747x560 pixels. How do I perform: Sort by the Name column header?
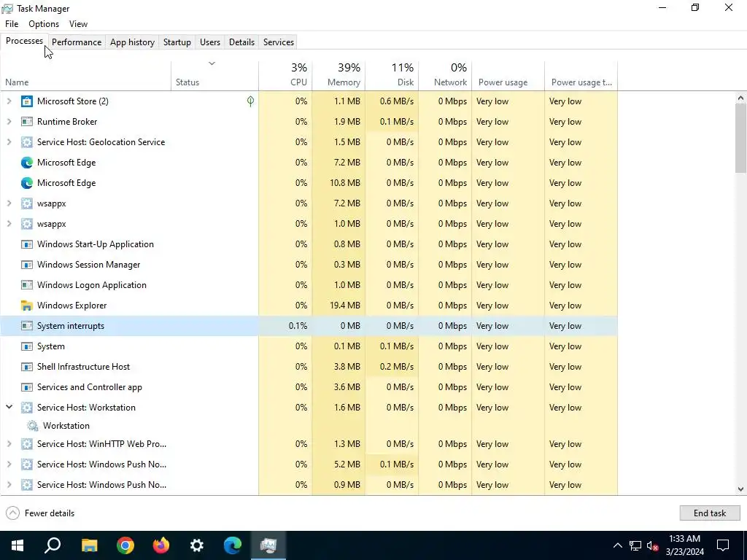(86, 76)
